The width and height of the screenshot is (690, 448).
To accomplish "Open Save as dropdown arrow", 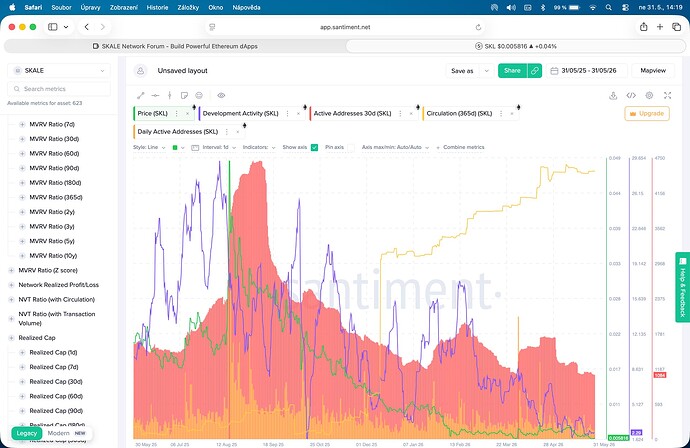I will click(x=486, y=71).
